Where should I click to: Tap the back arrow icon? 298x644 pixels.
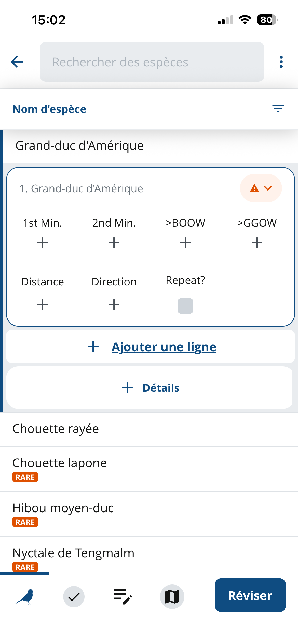[17, 62]
